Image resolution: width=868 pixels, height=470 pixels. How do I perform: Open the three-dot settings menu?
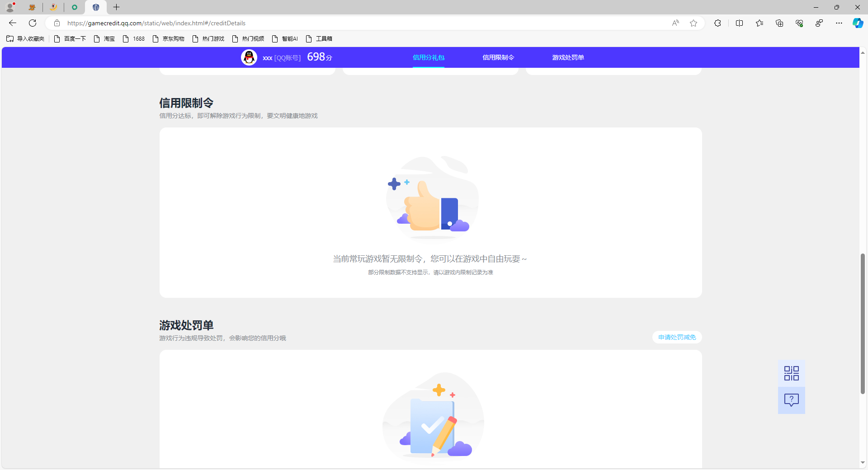pos(839,23)
